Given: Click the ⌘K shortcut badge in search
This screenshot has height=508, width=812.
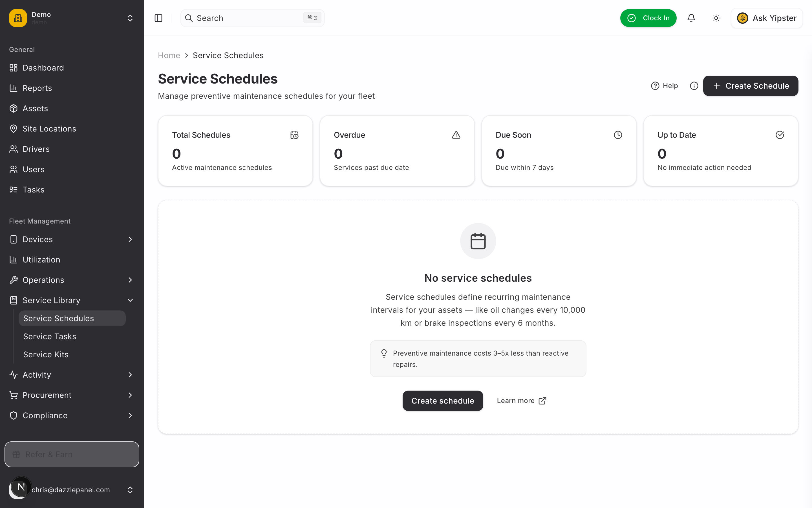Looking at the screenshot, I should (x=312, y=18).
